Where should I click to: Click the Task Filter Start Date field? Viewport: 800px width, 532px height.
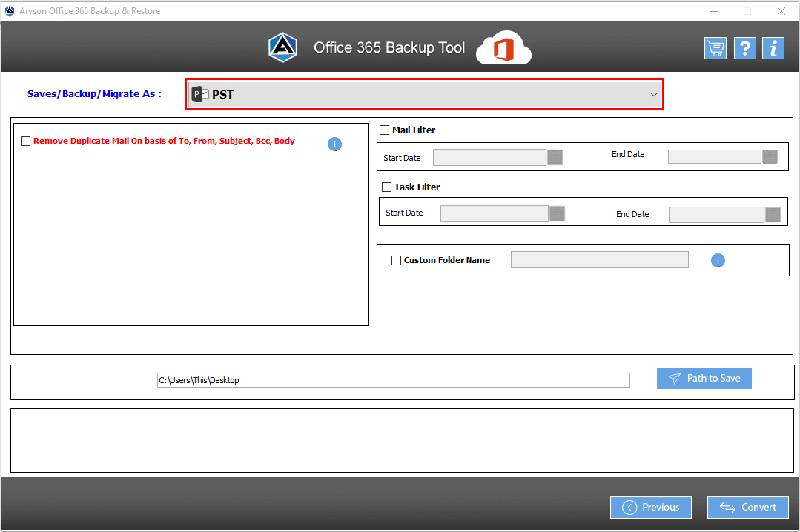[x=495, y=213]
